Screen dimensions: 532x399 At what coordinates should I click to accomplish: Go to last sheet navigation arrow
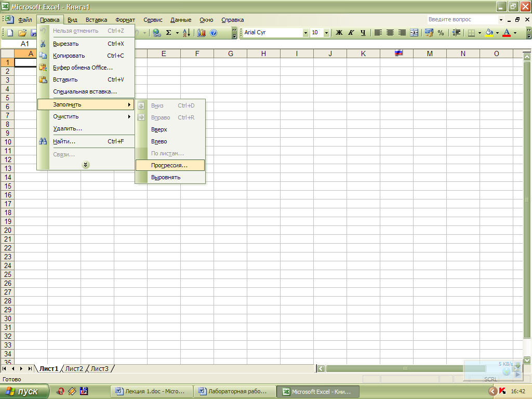tap(30, 368)
